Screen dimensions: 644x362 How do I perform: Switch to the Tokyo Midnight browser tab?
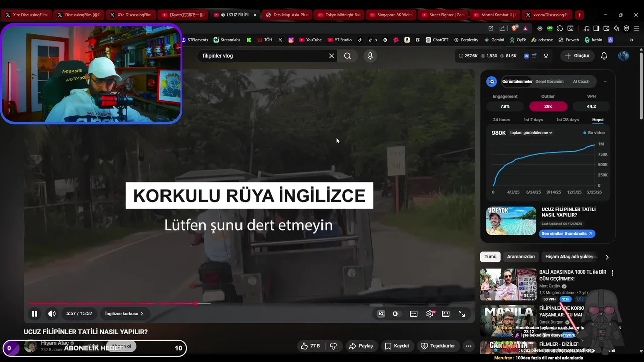pyautogui.click(x=338, y=15)
